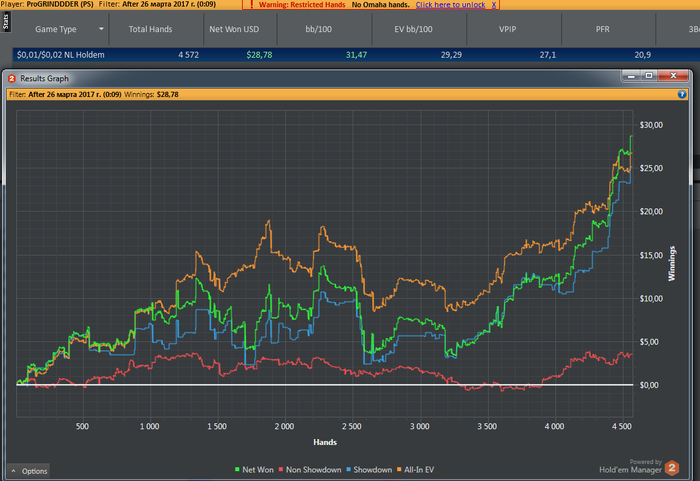Select the $0,01/$0,02 NL Holdem row

pos(60,55)
